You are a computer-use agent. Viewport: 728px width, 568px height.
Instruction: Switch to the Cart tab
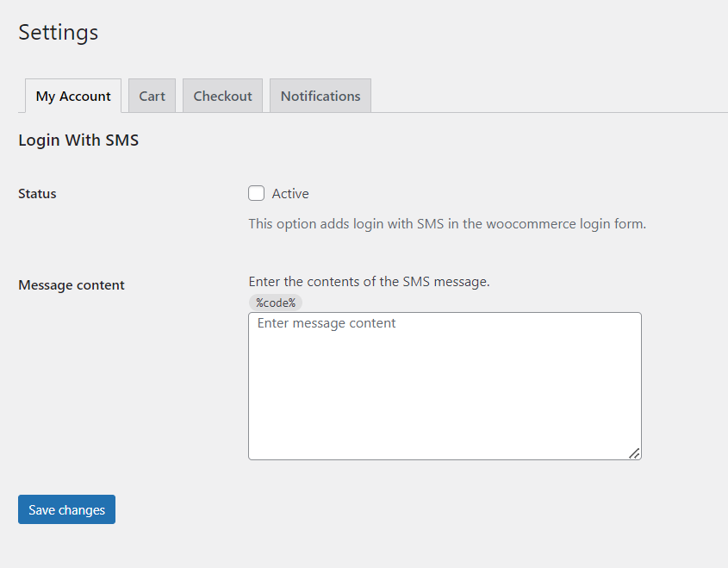(152, 96)
